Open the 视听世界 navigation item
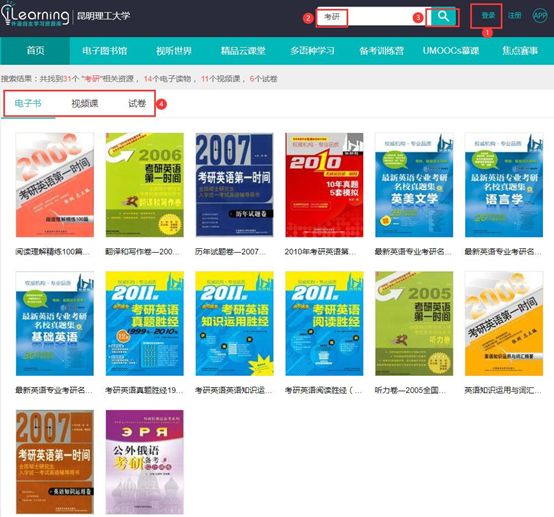This screenshot has height=517, width=554. click(x=174, y=51)
